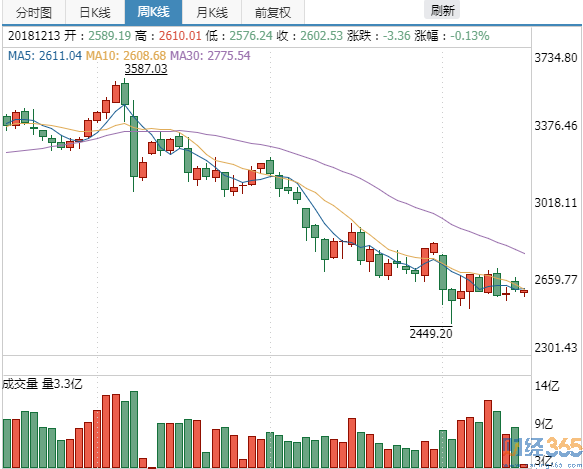Viewport: 583px width, 469px height.
Task: Switch to the 月K线 tab
Action: coord(212,12)
